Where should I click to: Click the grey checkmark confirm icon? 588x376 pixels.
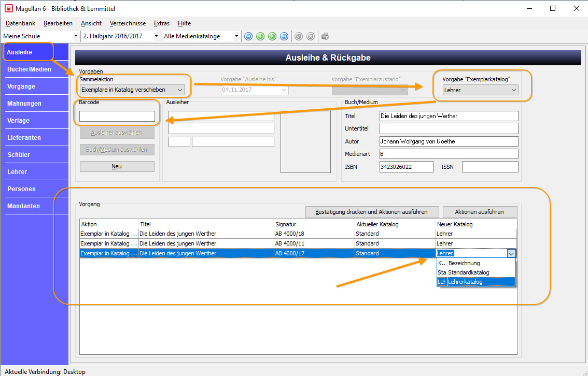coord(299,36)
